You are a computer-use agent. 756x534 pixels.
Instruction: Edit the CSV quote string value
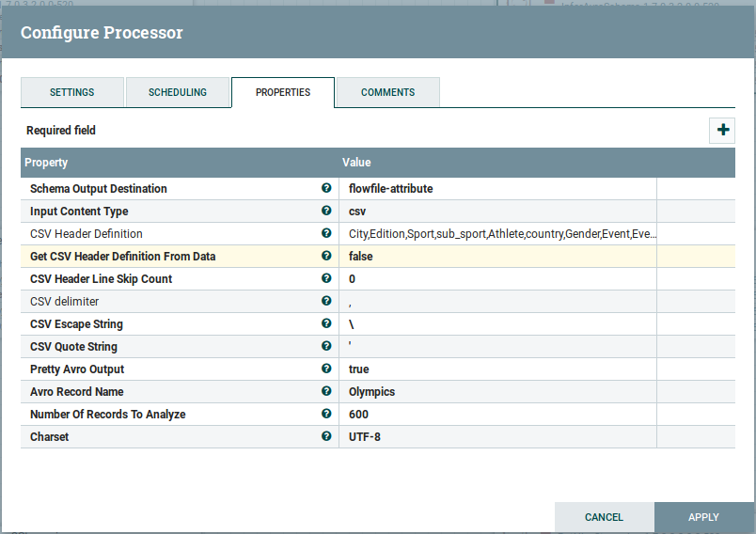click(497, 347)
